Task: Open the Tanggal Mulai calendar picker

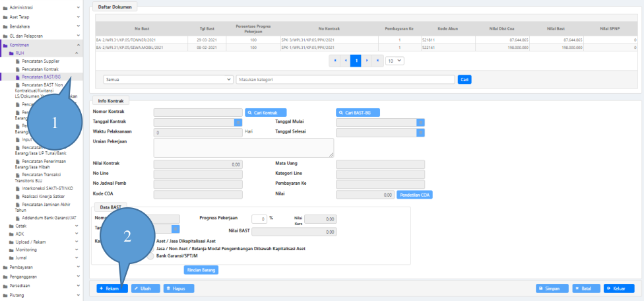Action: pos(420,122)
